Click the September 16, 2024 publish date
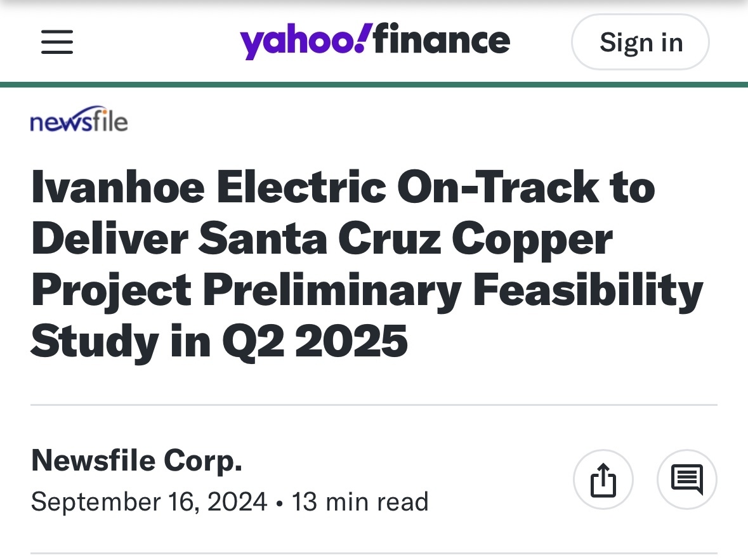 [x=149, y=502]
